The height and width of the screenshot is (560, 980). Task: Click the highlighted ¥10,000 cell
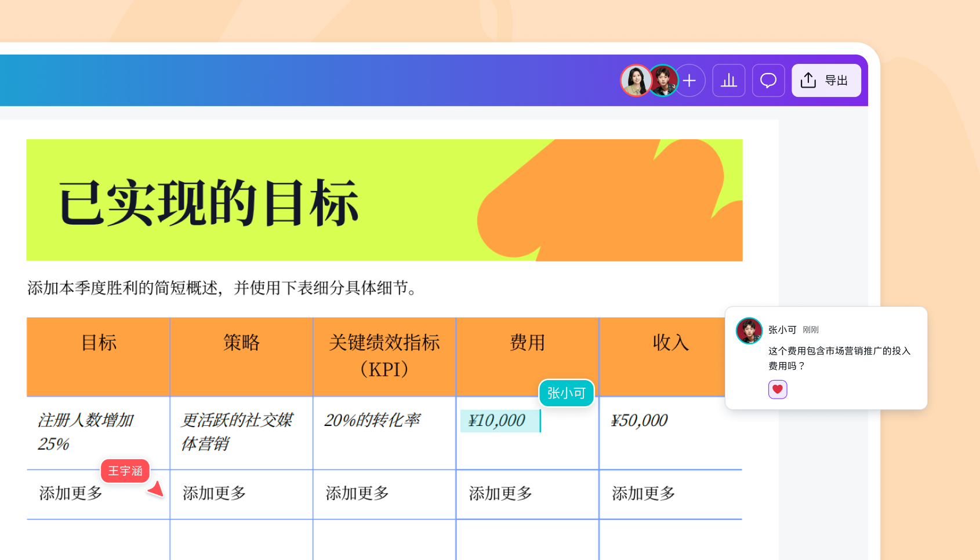[500, 421]
